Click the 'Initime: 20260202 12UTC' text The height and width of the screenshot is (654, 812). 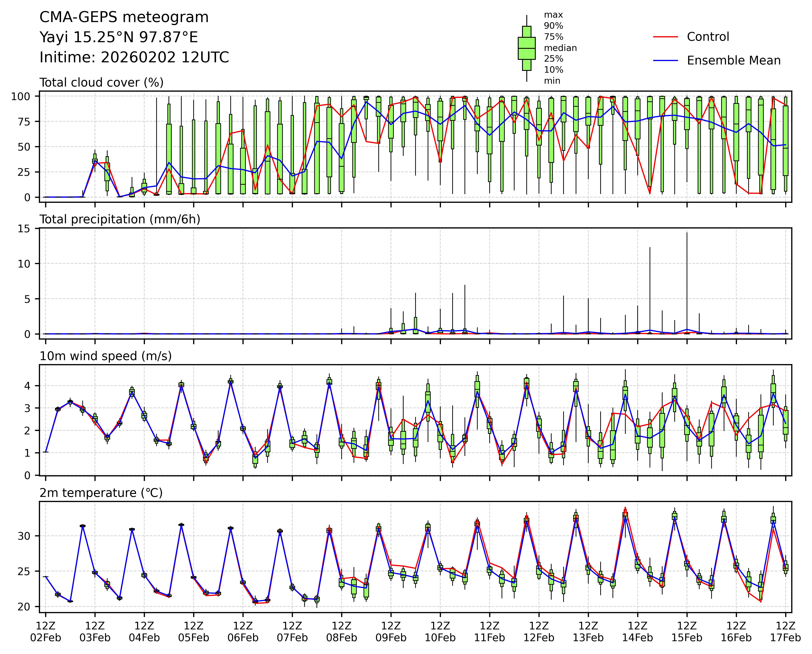pos(134,57)
